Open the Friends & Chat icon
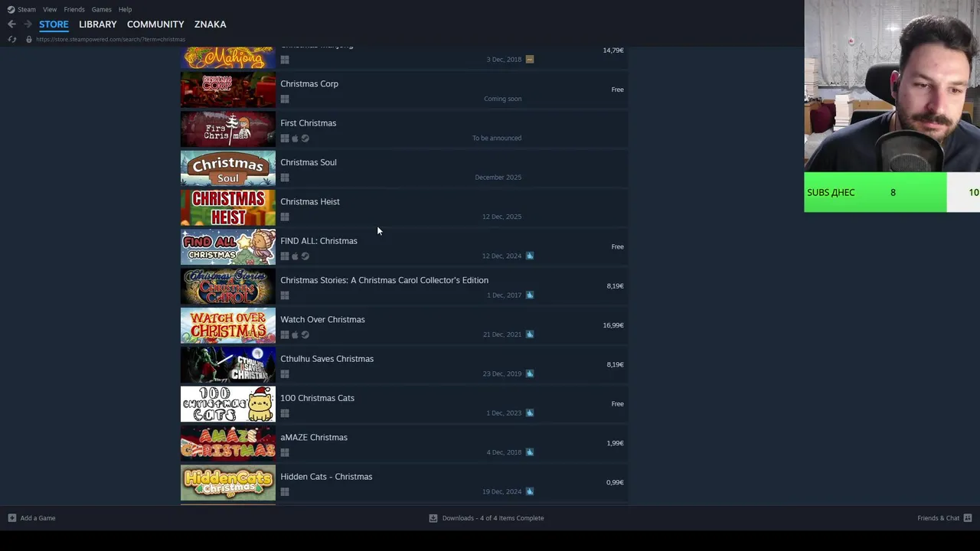Image resolution: width=980 pixels, height=551 pixels. (x=968, y=518)
